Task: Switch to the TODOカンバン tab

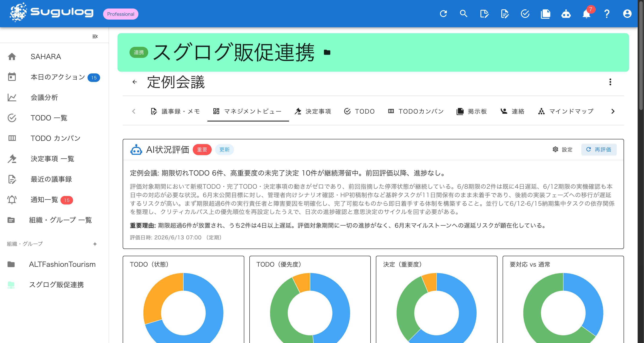Action: point(416,111)
